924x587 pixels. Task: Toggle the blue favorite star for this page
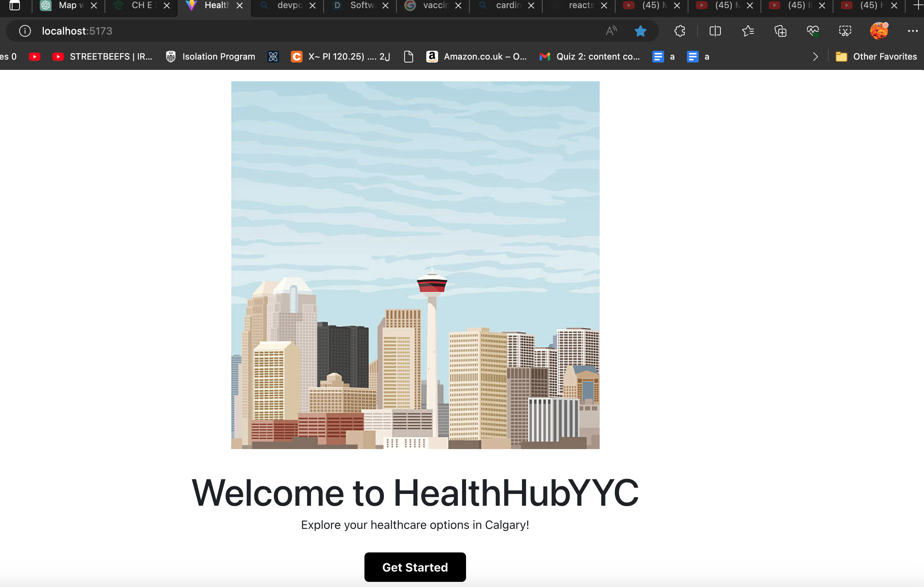point(640,31)
